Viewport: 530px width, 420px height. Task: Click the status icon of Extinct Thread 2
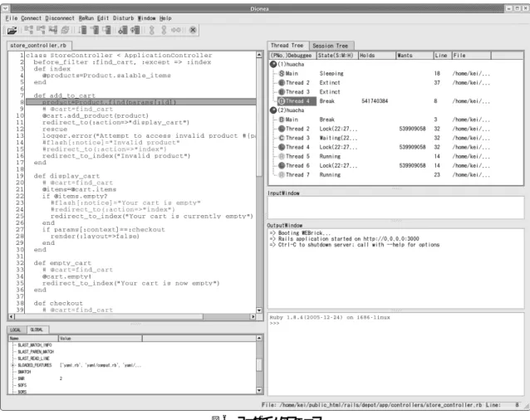pyautogui.click(x=282, y=82)
